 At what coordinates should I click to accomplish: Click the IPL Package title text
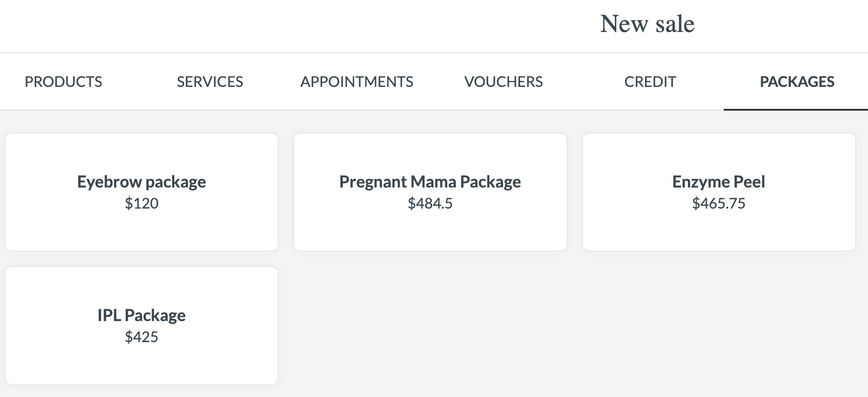pos(142,315)
